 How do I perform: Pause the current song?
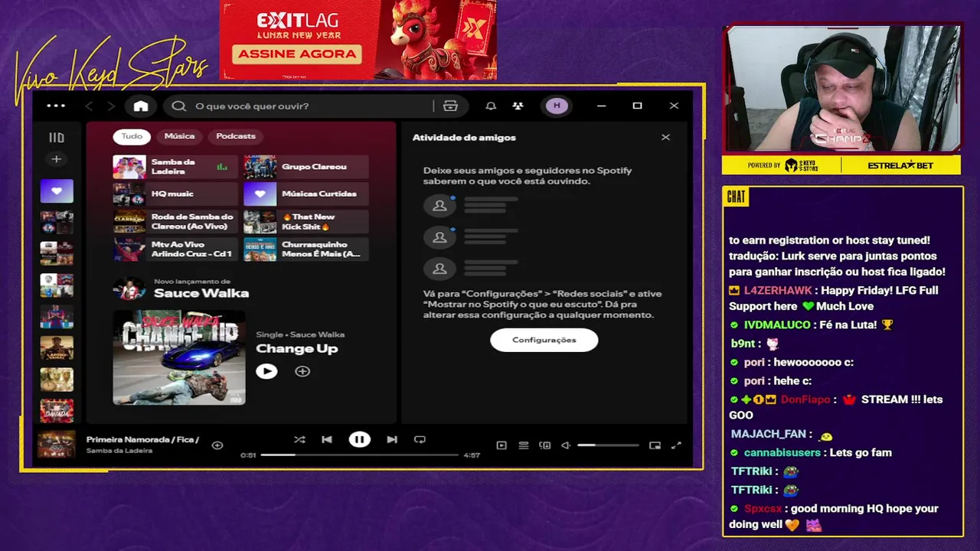(x=359, y=439)
